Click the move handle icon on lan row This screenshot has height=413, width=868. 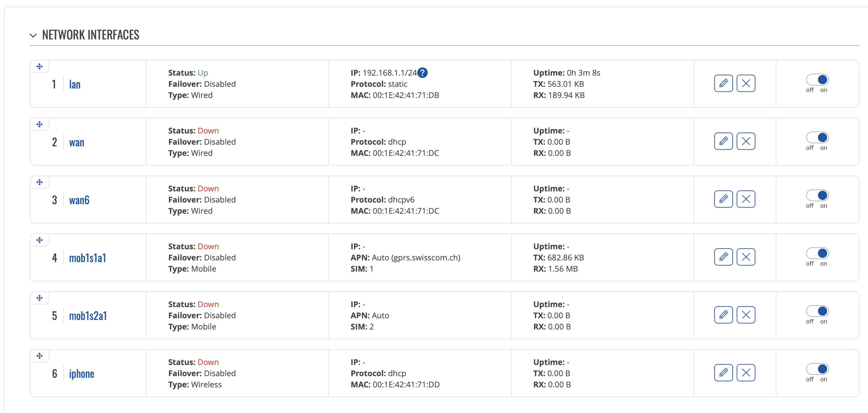pyautogui.click(x=40, y=66)
